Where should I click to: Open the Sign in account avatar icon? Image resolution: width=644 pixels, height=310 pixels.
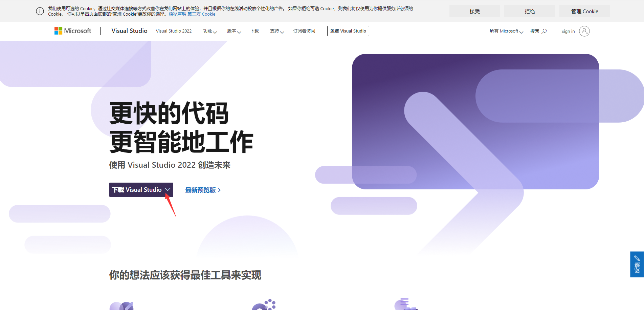tap(584, 31)
